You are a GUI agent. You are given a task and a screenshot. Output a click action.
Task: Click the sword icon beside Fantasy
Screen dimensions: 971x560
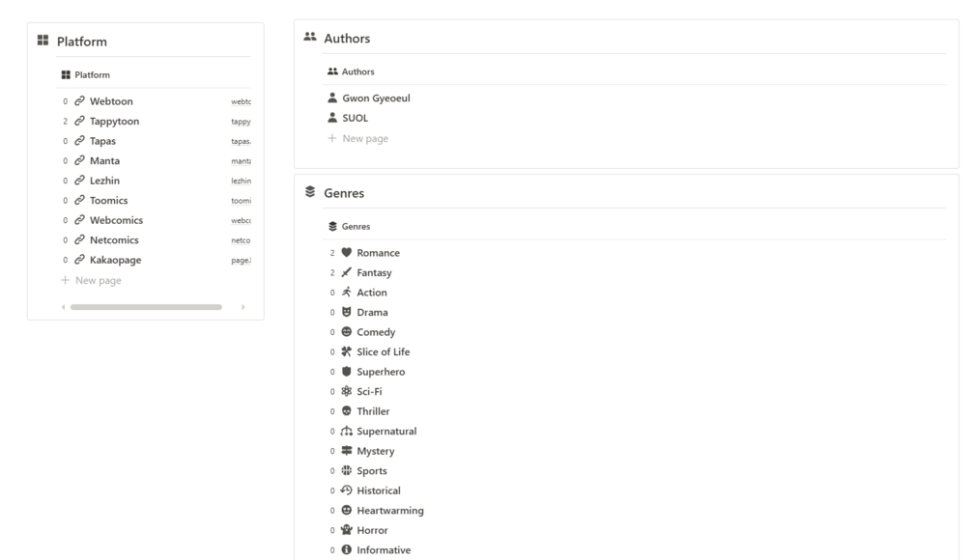tap(346, 273)
